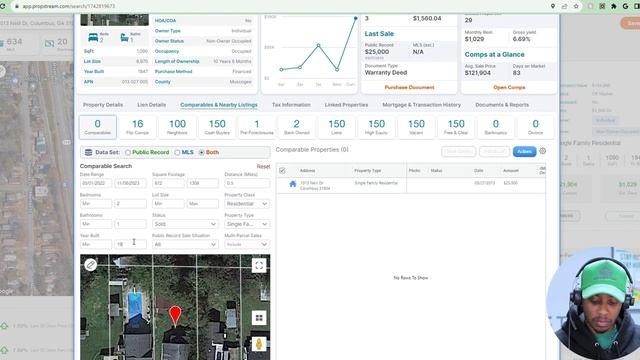Bookmark this page with the star icon

coord(576,6)
